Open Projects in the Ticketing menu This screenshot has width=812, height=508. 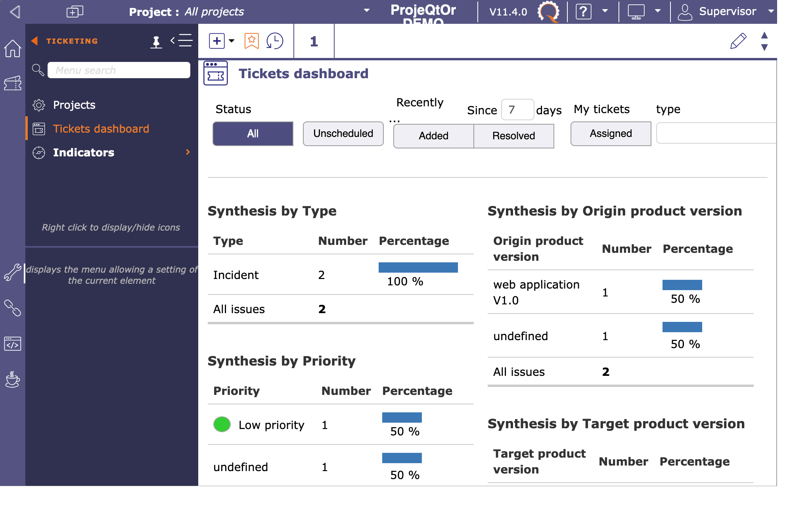coord(74,105)
